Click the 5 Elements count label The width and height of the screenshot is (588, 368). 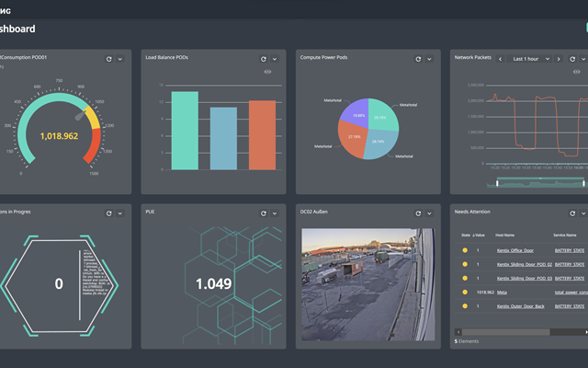(467, 341)
